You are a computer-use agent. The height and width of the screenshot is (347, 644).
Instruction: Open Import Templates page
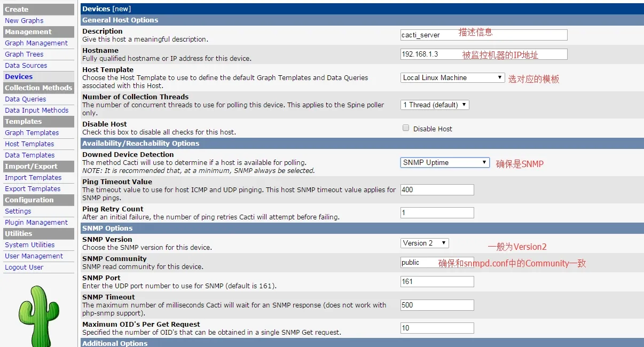[33, 177]
